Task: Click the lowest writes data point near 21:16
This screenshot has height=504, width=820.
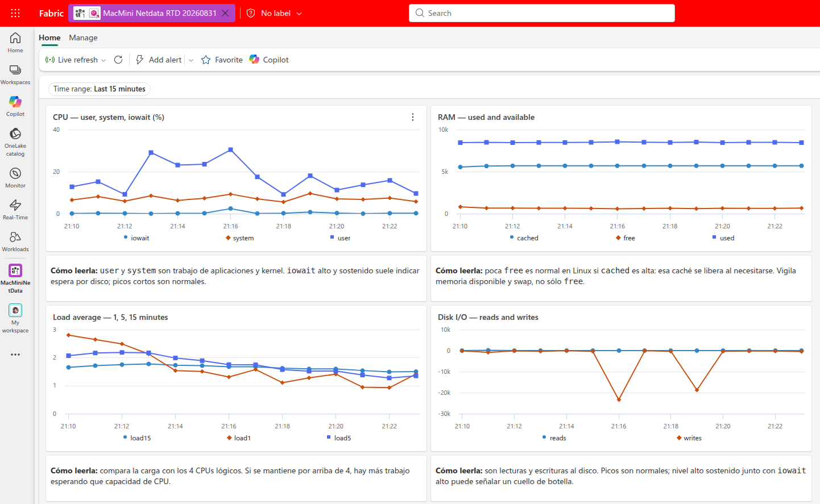Action: (619, 399)
